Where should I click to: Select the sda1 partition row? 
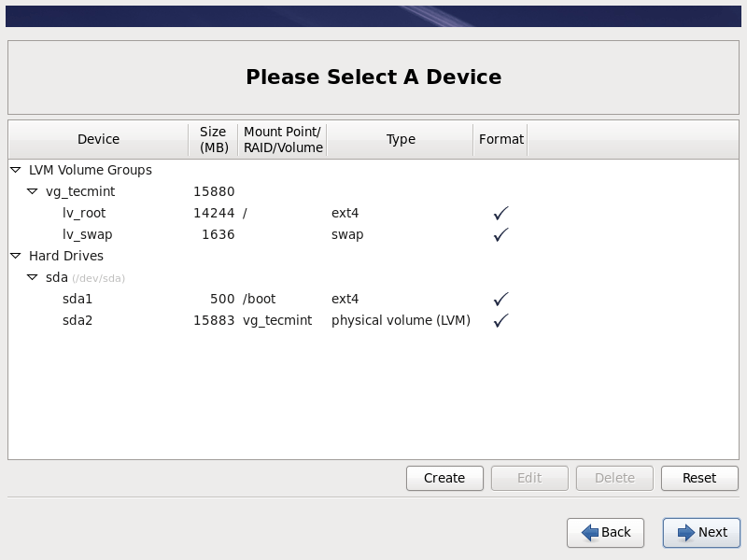click(x=78, y=299)
